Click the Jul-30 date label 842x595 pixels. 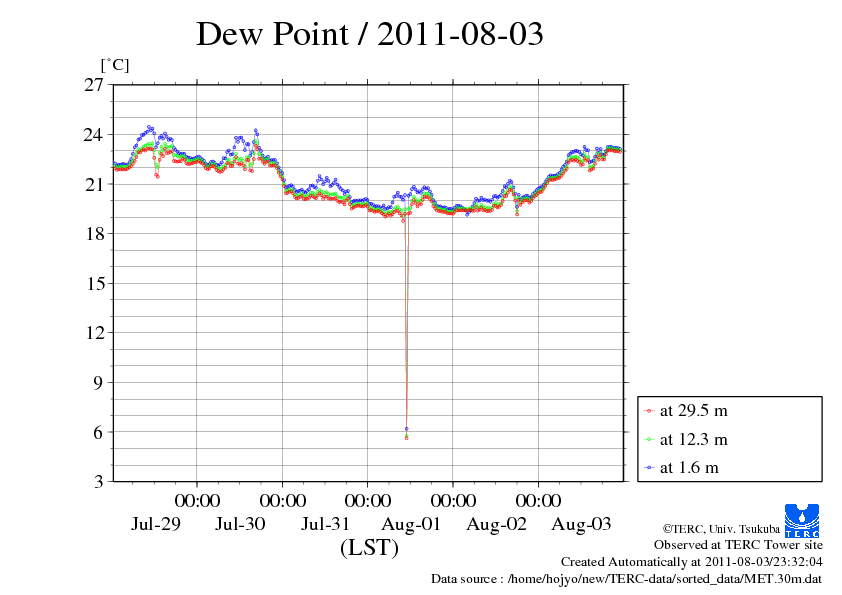(x=241, y=524)
